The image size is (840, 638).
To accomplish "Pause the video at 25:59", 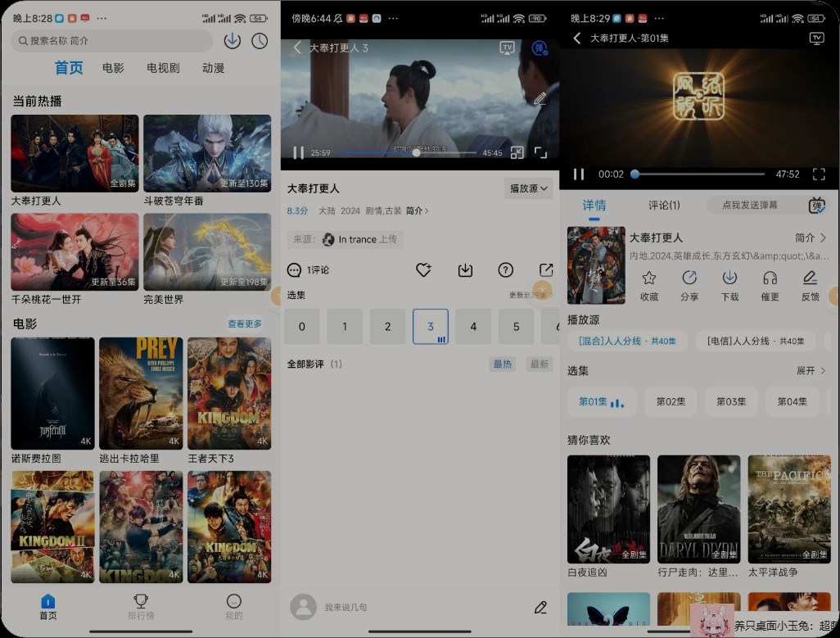I will point(298,152).
